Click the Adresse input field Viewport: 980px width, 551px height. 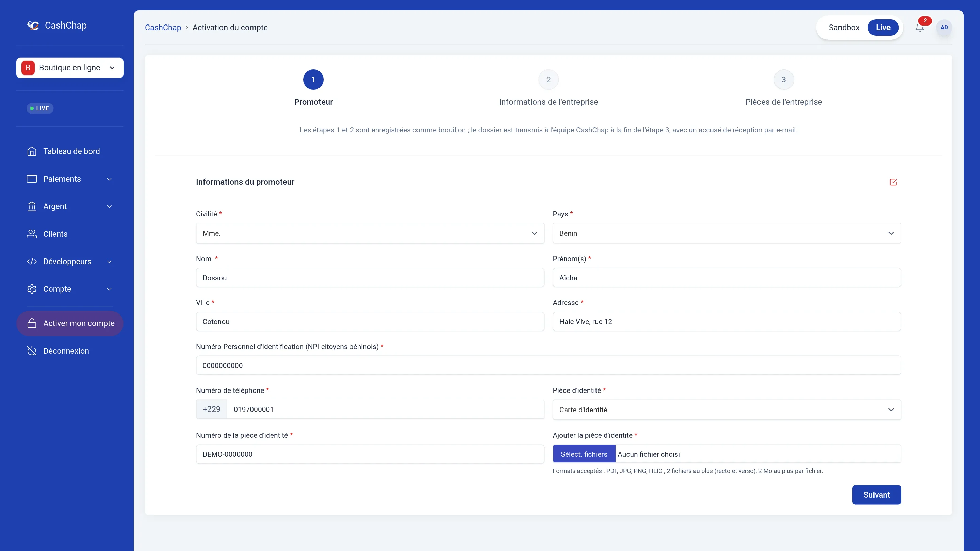pyautogui.click(x=726, y=322)
